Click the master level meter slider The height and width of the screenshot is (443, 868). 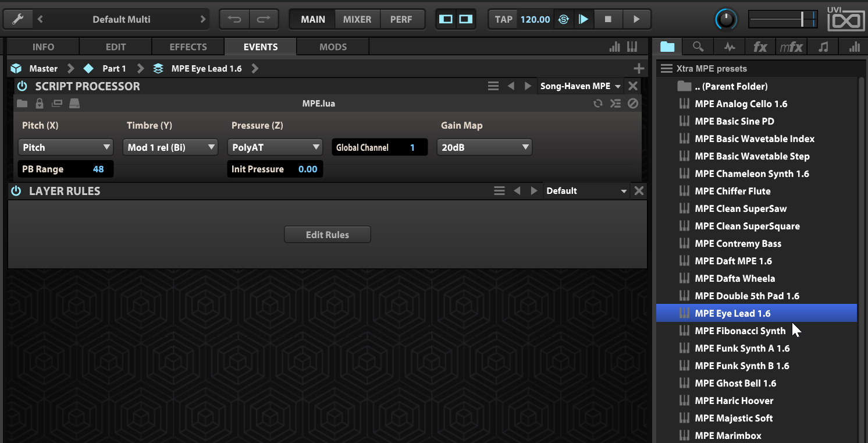coord(783,19)
